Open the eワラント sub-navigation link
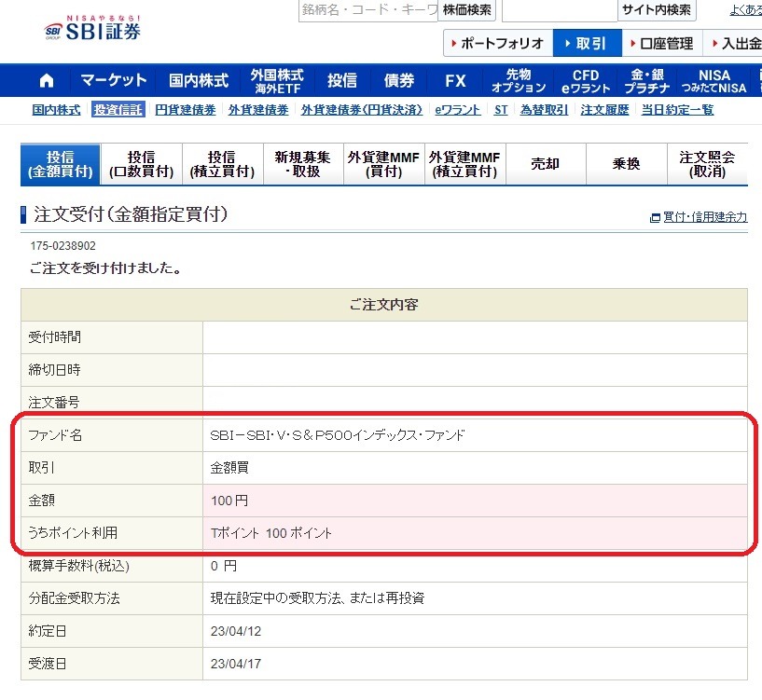 coord(458,110)
